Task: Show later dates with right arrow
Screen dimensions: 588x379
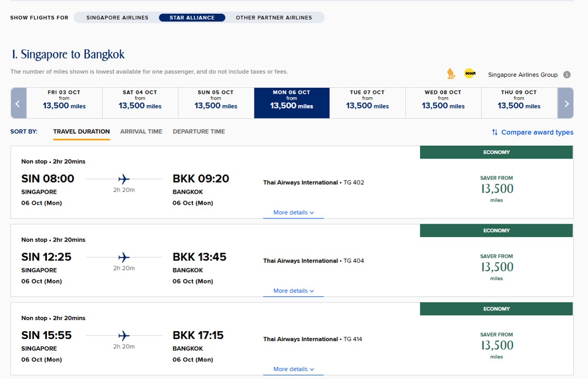Action: point(566,103)
